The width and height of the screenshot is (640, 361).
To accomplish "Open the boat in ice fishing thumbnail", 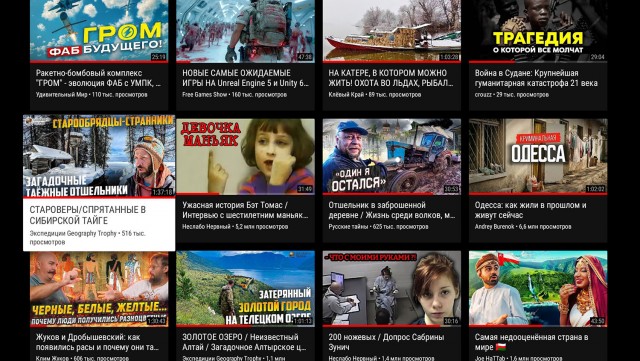I will [x=391, y=31].
